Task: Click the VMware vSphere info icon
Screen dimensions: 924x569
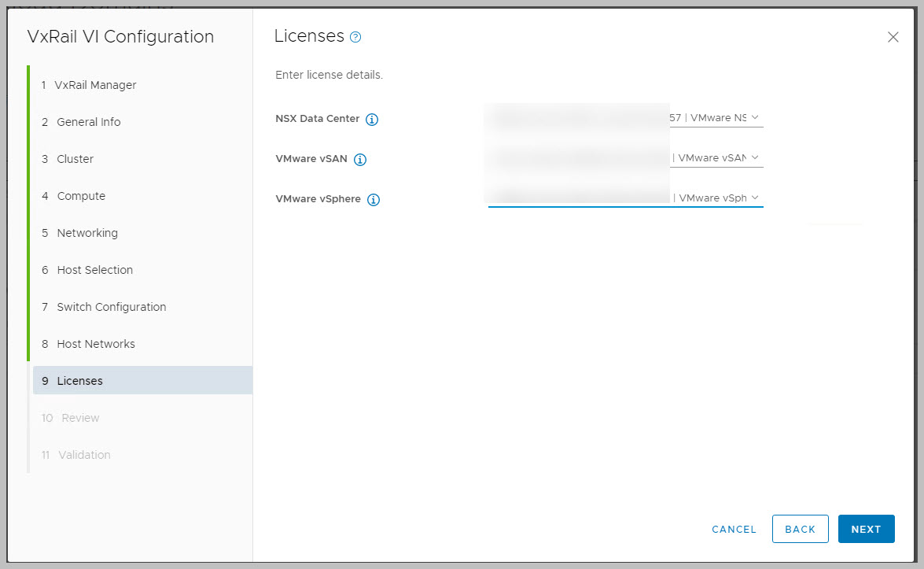Action: tap(374, 200)
